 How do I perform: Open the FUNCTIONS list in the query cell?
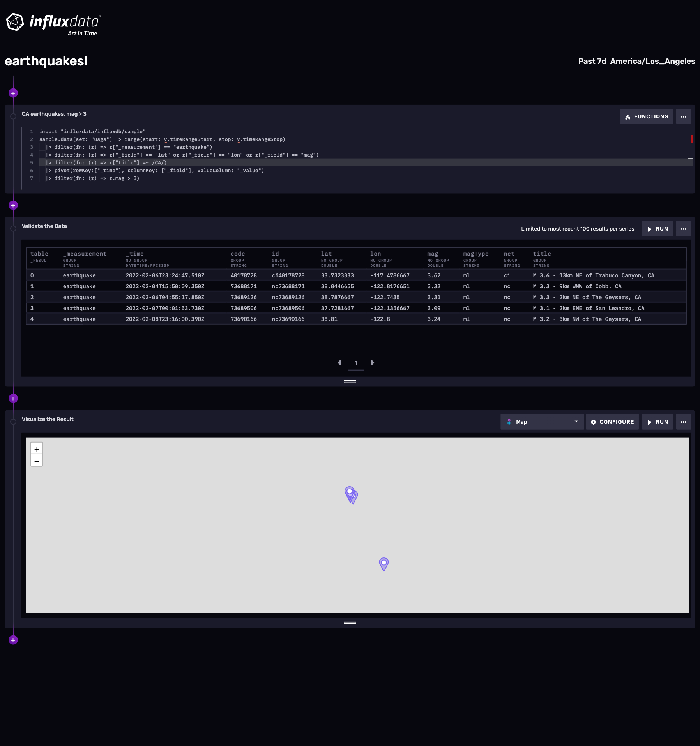[x=646, y=116]
